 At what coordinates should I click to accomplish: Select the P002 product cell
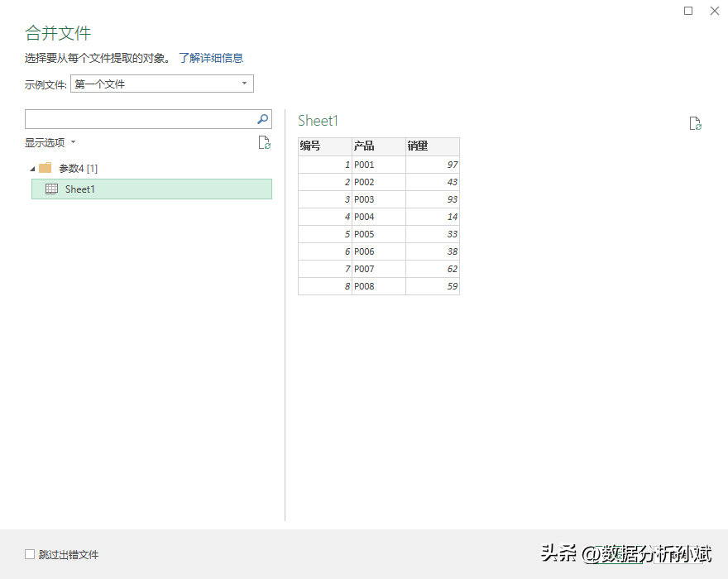[x=379, y=182]
